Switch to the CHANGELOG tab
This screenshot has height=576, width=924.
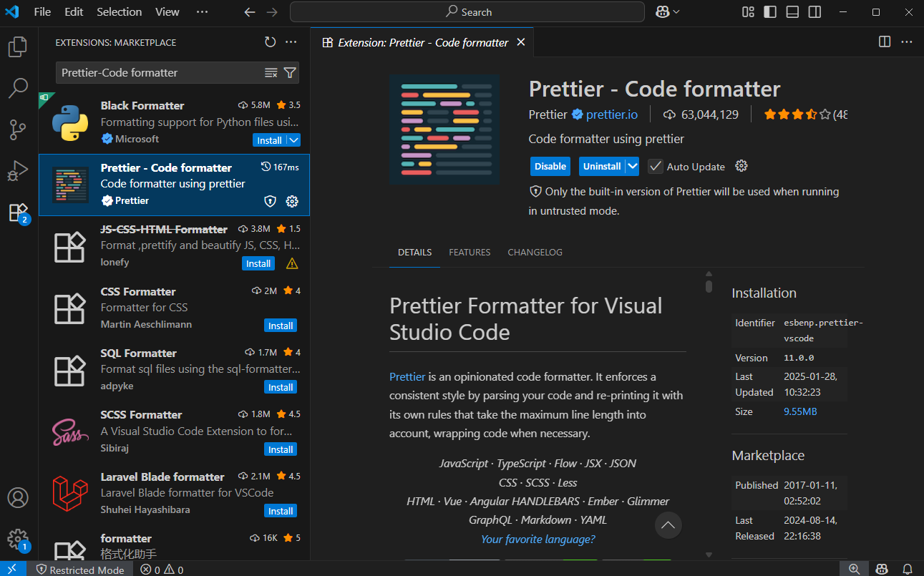click(535, 252)
